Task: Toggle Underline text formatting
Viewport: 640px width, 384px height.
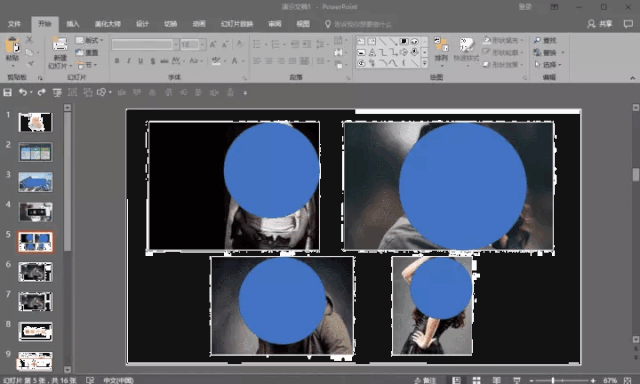Action: click(140, 61)
